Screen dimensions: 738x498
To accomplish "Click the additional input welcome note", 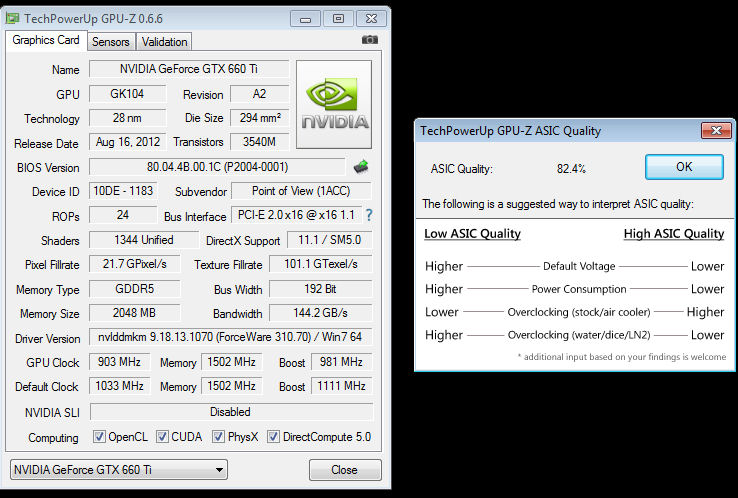I will click(x=622, y=357).
